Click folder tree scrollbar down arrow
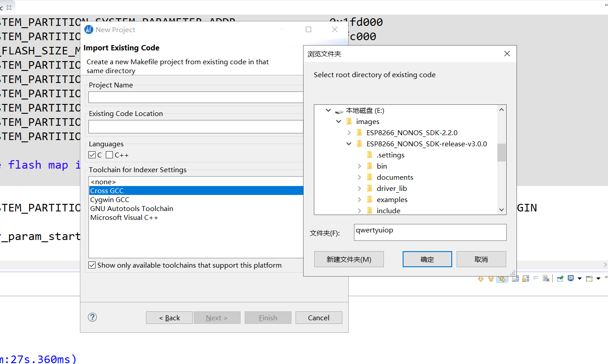This screenshot has height=364, width=608. pyautogui.click(x=502, y=210)
